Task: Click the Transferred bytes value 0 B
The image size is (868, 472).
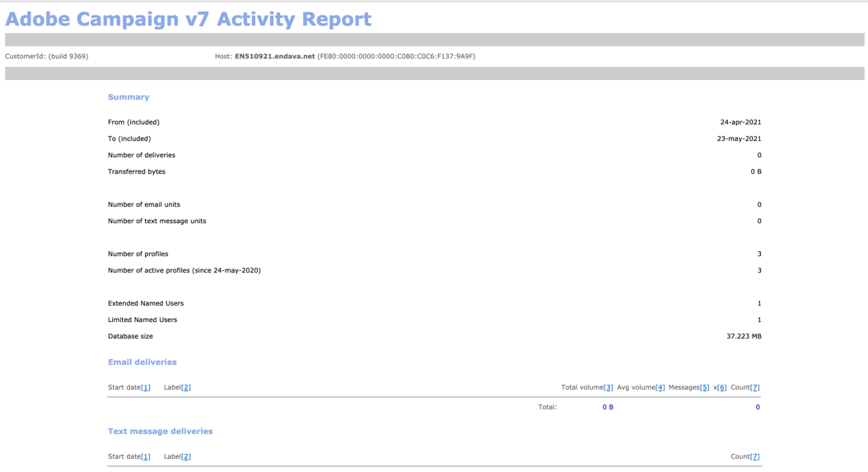Action: 756,171
